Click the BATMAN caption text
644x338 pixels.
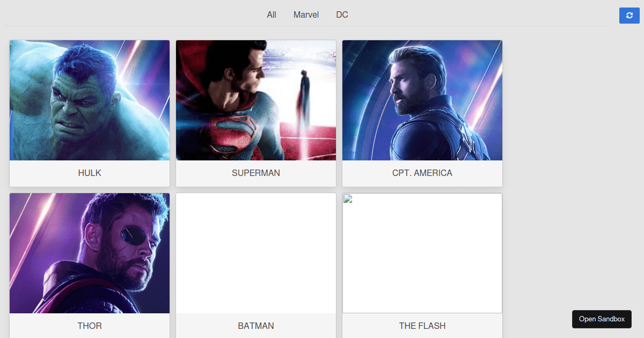tap(256, 326)
